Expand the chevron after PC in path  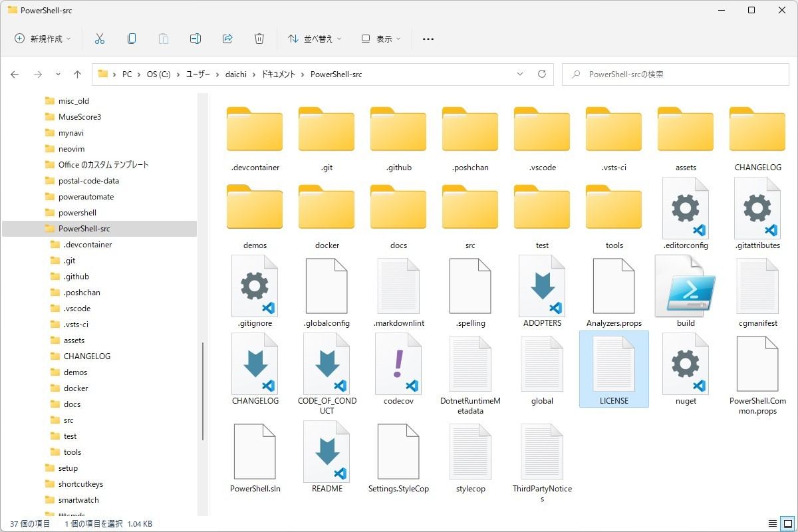pos(140,74)
